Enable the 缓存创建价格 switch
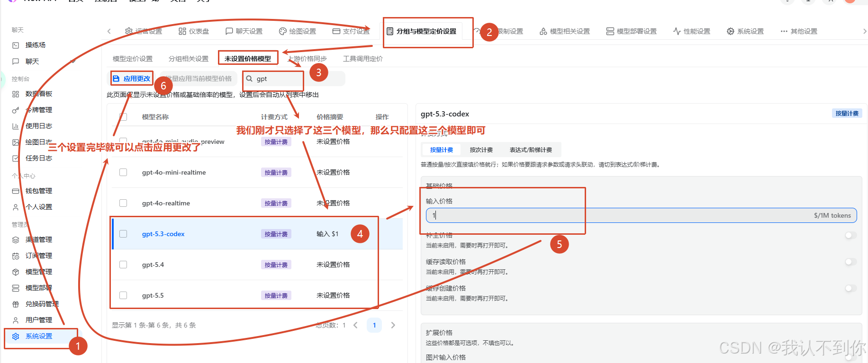The image size is (868, 363). coord(850,288)
